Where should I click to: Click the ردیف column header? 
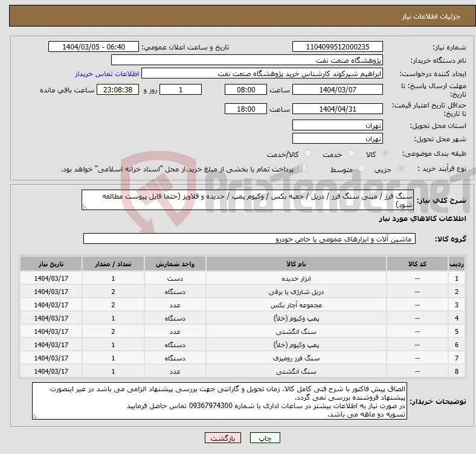[456, 264]
